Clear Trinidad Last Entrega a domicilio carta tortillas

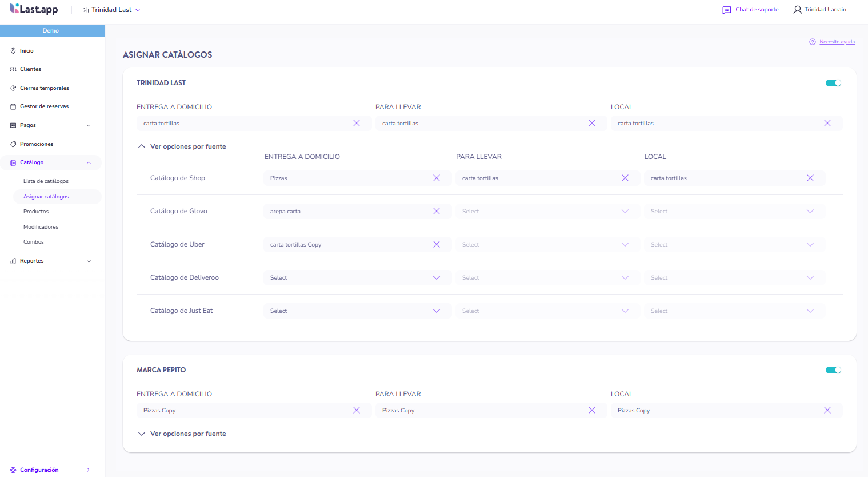(357, 123)
